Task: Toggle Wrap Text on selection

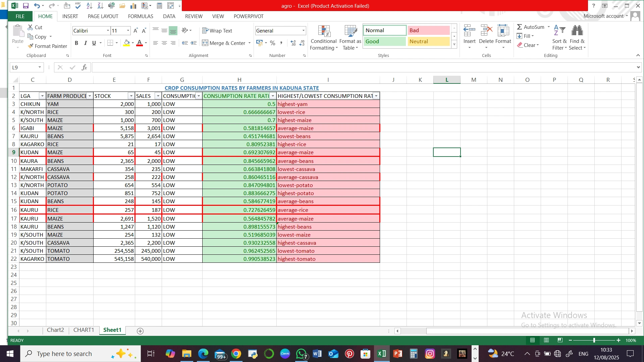Action: [x=217, y=31]
